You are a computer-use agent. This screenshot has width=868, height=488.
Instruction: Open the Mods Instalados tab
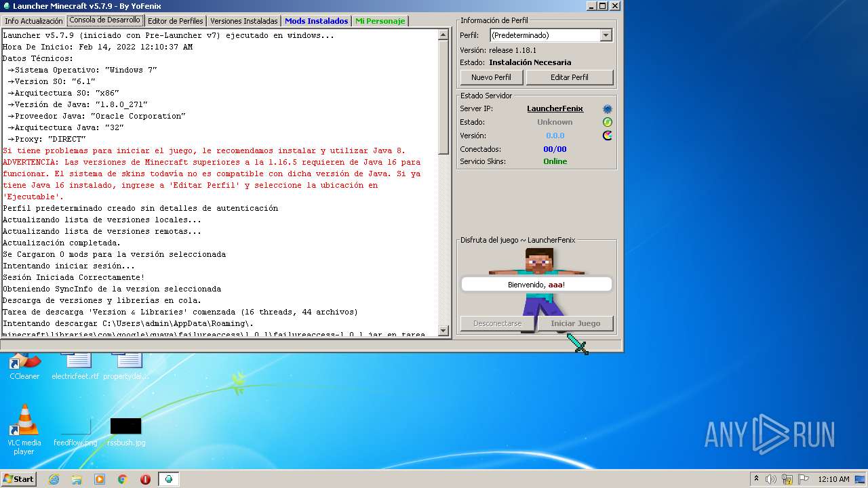click(316, 21)
